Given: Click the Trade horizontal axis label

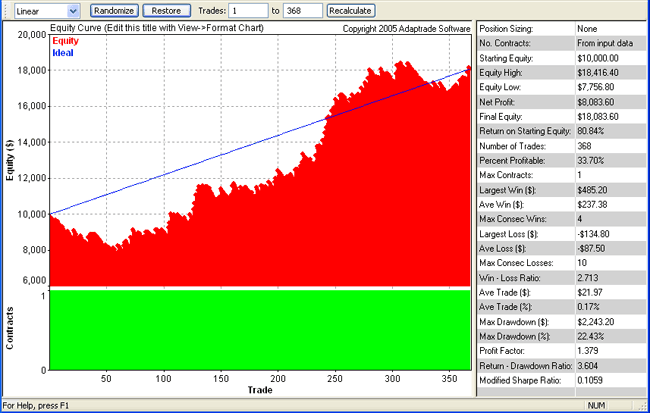Looking at the screenshot, I should [x=260, y=390].
